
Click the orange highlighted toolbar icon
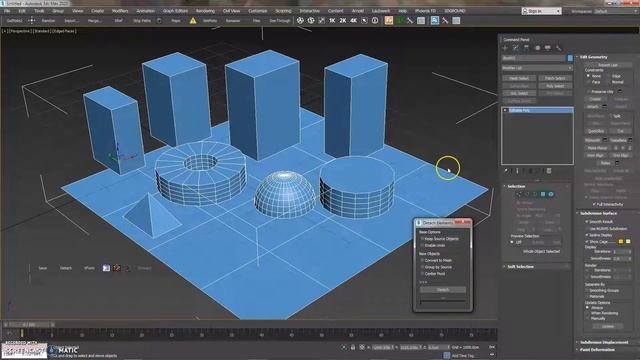[389, 20]
